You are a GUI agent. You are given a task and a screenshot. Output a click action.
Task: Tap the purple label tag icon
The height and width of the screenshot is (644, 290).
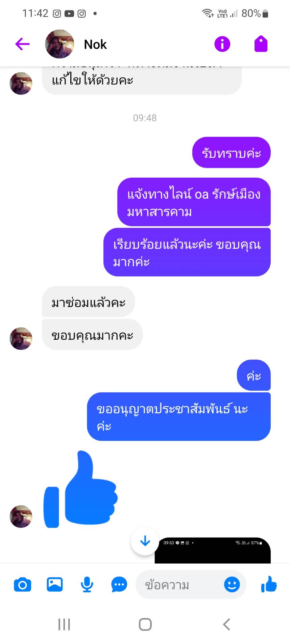click(x=261, y=44)
